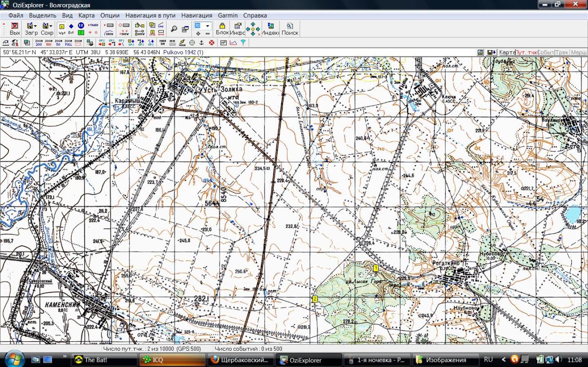The width and height of the screenshot is (588, 367).
Task: Toggle the Evt event placement mode
Action: pyautogui.click(x=71, y=29)
